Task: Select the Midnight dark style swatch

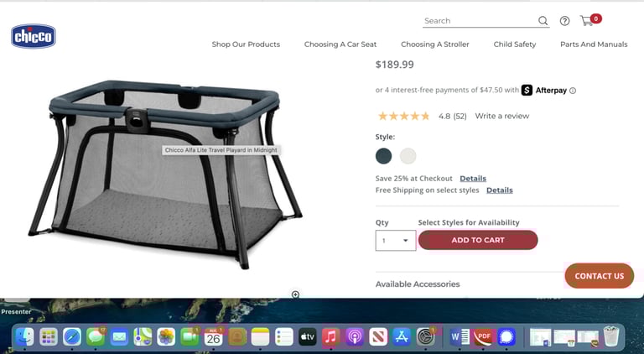Action: [x=383, y=156]
